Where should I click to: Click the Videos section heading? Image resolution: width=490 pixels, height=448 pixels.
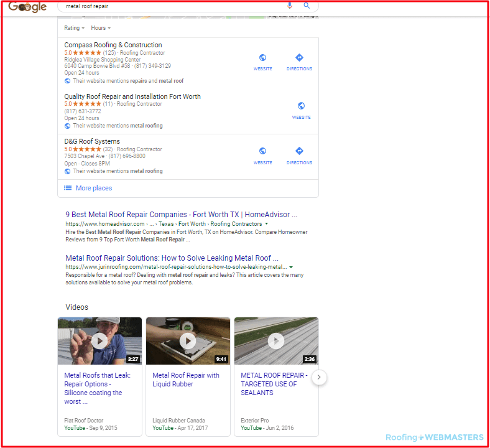tap(77, 307)
